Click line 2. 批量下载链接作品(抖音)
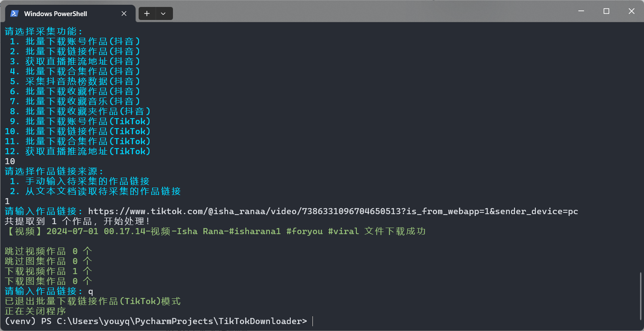Image resolution: width=644 pixels, height=331 pixels. [75, 51]
